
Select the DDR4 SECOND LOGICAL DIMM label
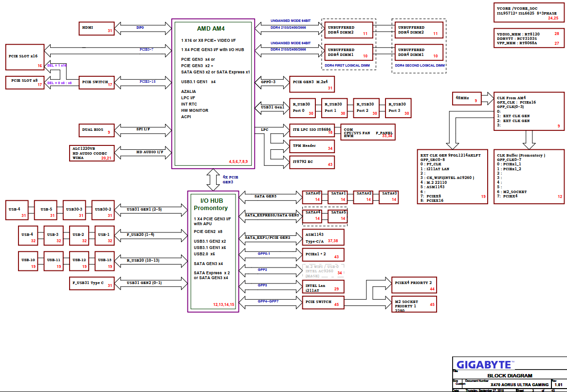click(x=420, y=65)
